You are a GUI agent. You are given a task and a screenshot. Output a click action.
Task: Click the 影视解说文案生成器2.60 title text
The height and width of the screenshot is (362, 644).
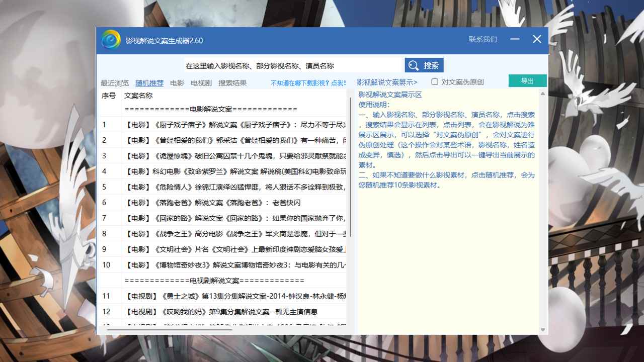pyautogui.click(x=164, y=40)
